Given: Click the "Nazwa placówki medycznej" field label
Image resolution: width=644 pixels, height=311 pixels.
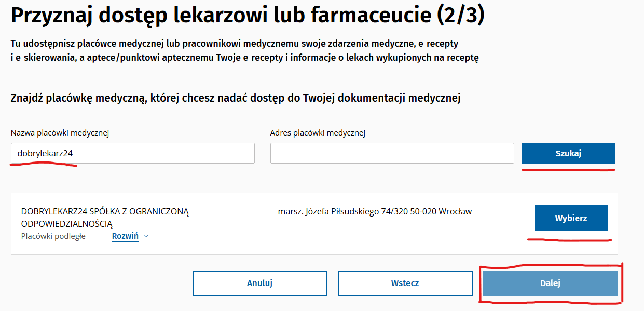Looking at the screenshot, I should click(60, 133).
